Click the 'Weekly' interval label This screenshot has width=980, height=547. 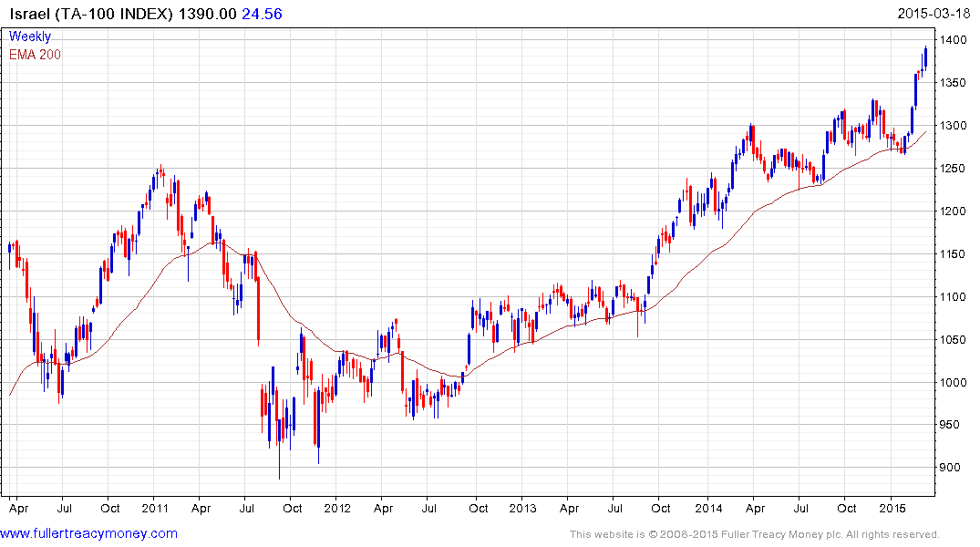30,36
